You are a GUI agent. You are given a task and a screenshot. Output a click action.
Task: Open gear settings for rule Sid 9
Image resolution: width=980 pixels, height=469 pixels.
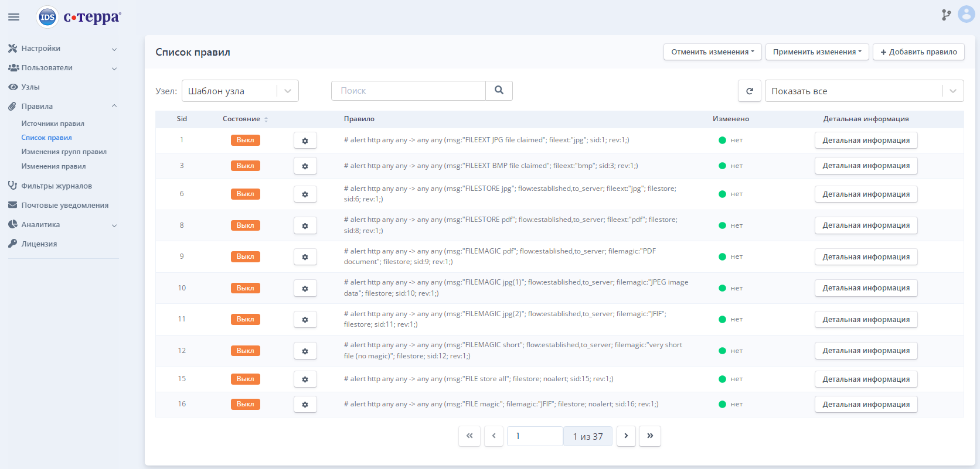(305, 257)
